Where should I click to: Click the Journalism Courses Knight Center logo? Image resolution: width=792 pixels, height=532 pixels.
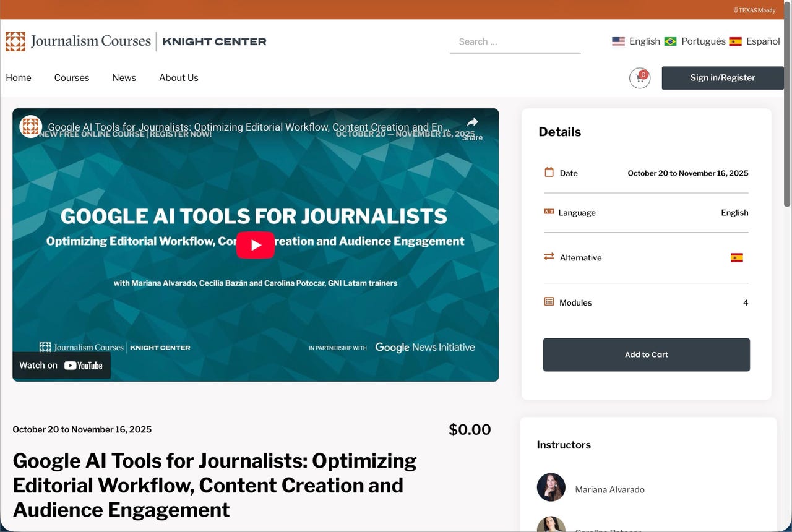(x=136, y=41)
